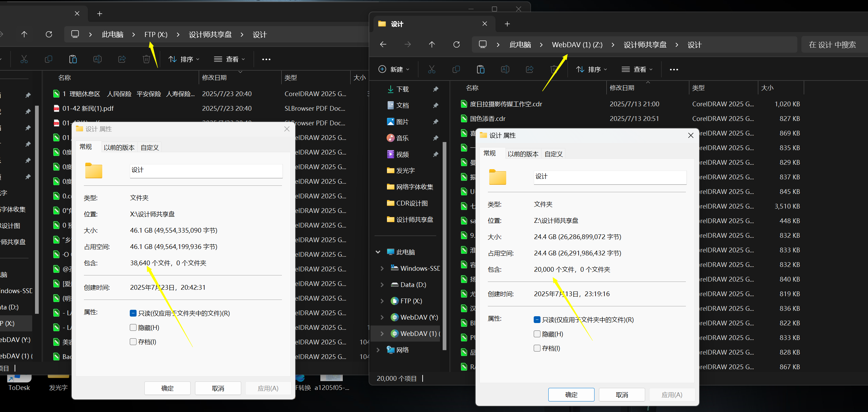Click the Delete trash icon in the FTP window toolbar

click(x=146, y=59)
